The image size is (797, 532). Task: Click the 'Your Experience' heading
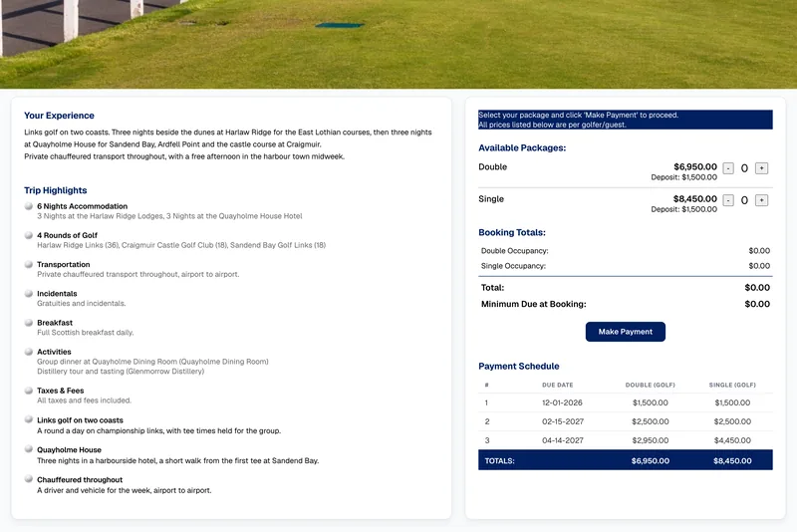(59, 116)
